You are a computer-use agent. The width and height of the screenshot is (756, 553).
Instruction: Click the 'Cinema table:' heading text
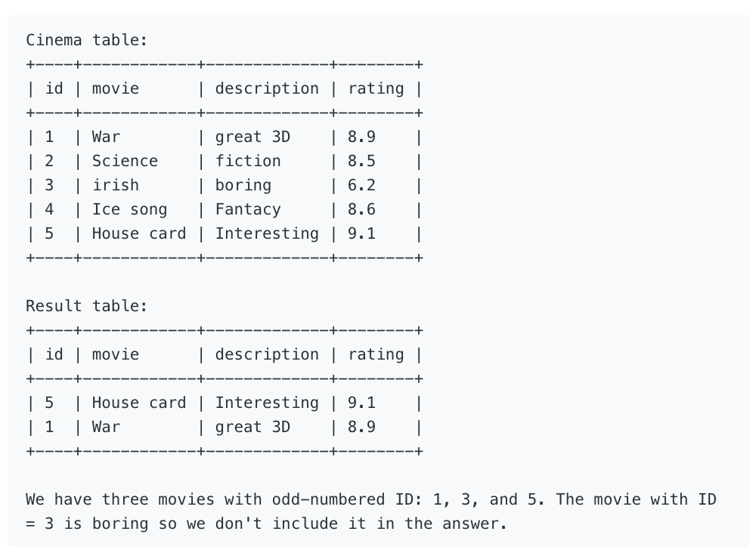coord(86,40)
